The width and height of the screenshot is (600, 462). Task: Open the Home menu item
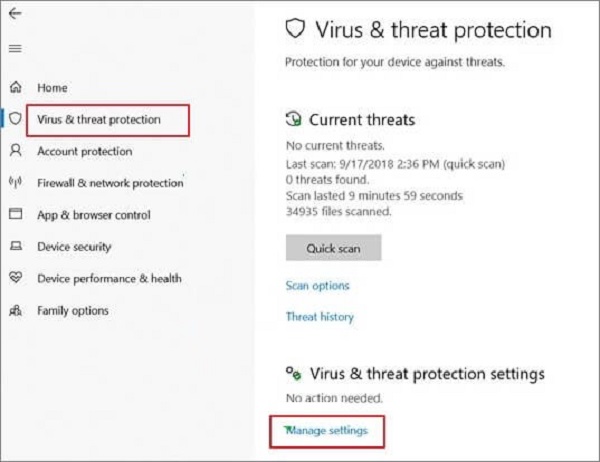coord(52,88)
